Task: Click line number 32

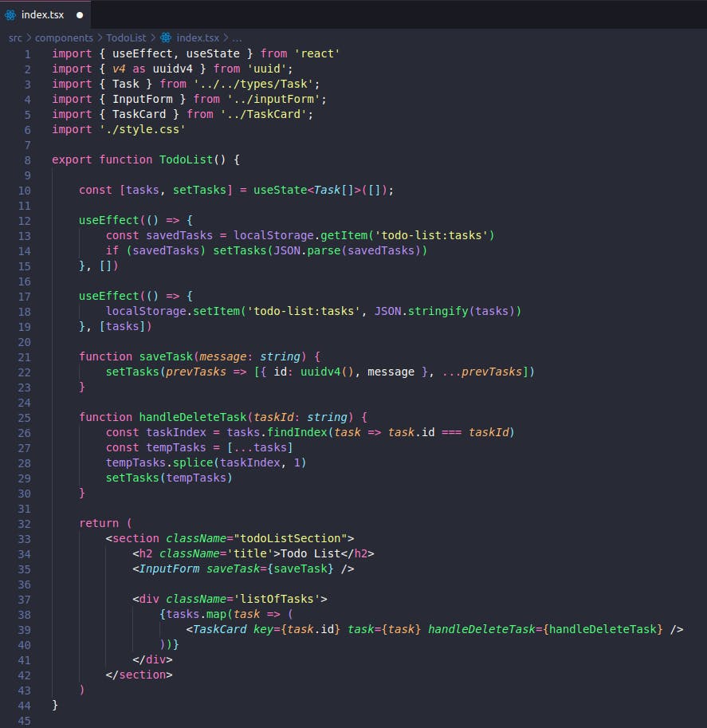Action: [x=24, y=523]
